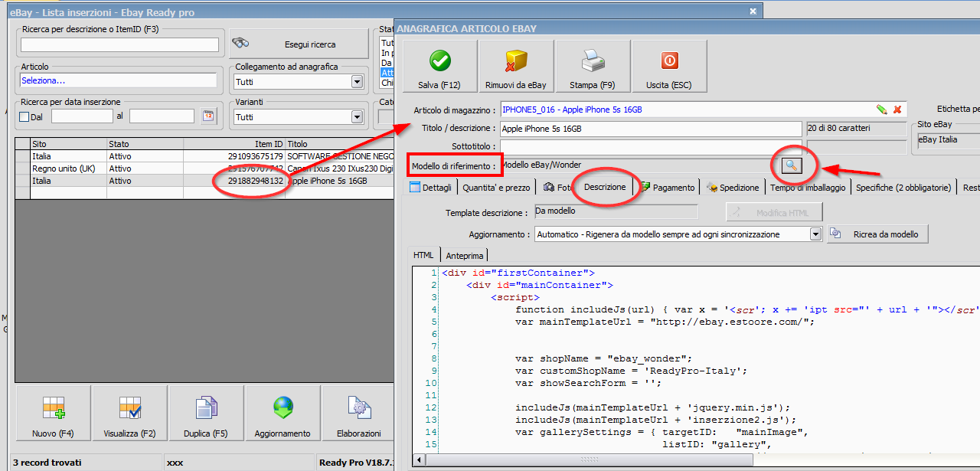980x471 pixels.
Task: Select the HTML sub-tab
Action: click(x=423, y=256)
